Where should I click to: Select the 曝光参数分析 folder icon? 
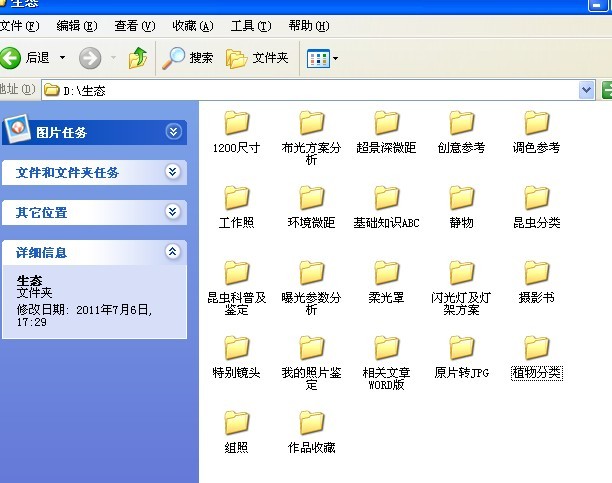click(311, 273)
